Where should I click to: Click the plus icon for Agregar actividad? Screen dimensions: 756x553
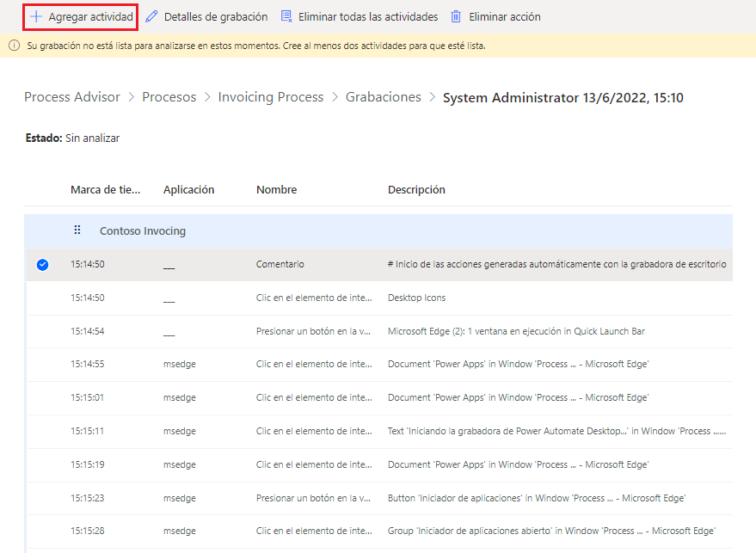(x=36, y=16)
